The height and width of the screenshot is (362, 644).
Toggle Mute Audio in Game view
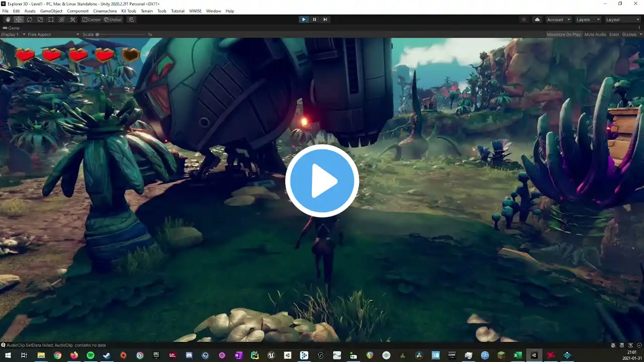click(x=595, y=34)
